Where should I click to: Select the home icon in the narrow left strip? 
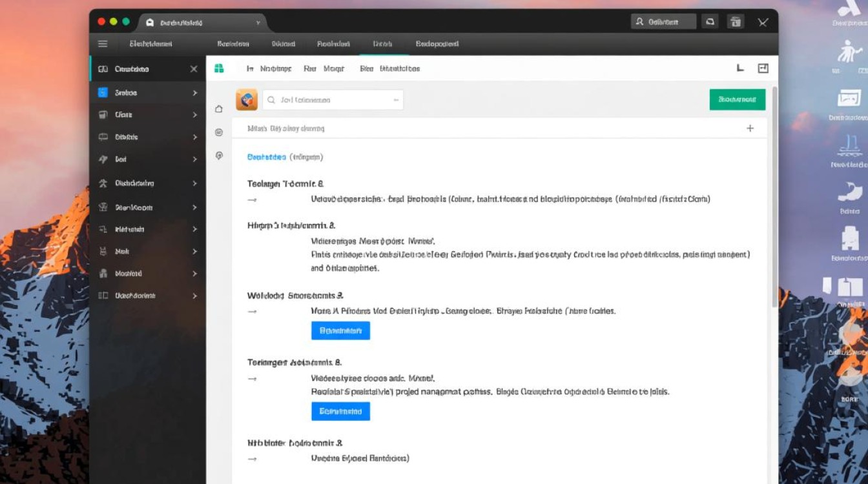219,109
